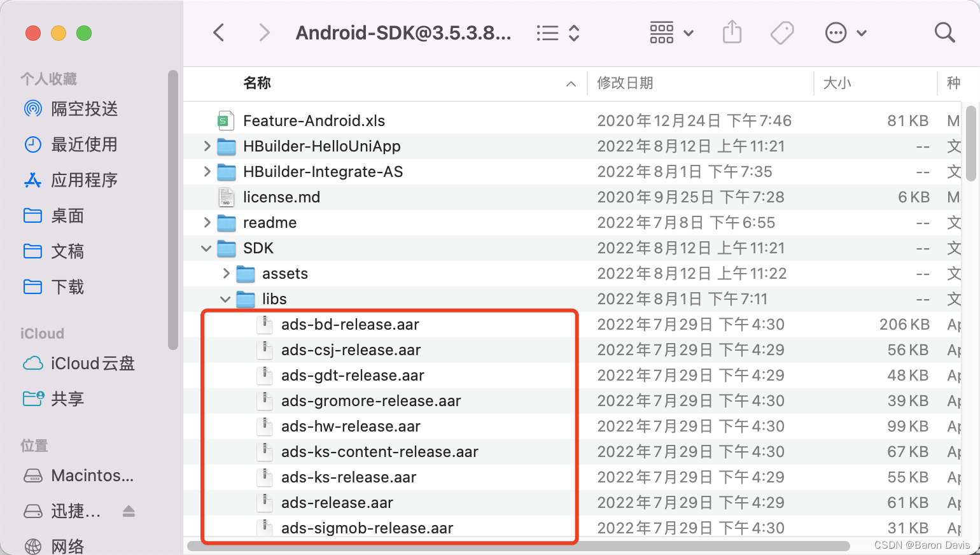
Task: Click the Tags toolbar icon
Action: click(782, 32)
